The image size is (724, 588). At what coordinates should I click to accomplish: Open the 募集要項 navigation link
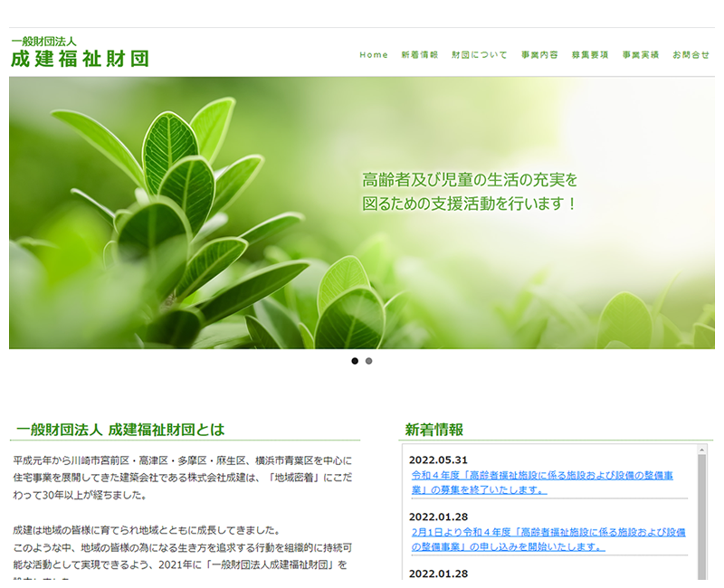click(x=590, y=55)
